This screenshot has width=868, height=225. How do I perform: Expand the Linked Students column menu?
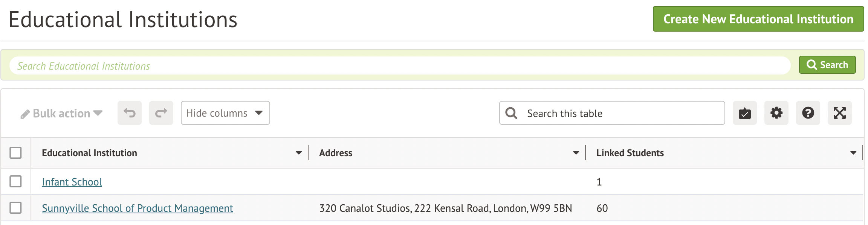click(853, 153)
